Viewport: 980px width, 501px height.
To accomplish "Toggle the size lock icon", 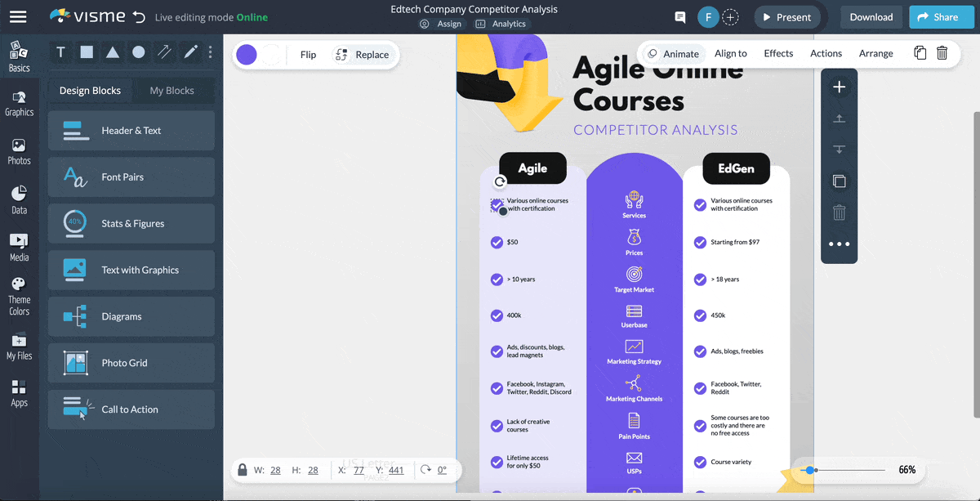I will tap(242, 470).
